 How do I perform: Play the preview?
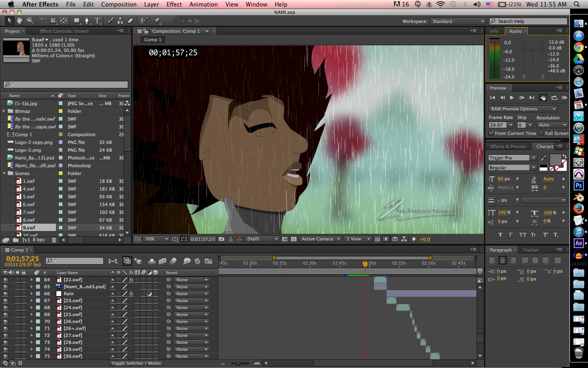(x=512, y=98)
